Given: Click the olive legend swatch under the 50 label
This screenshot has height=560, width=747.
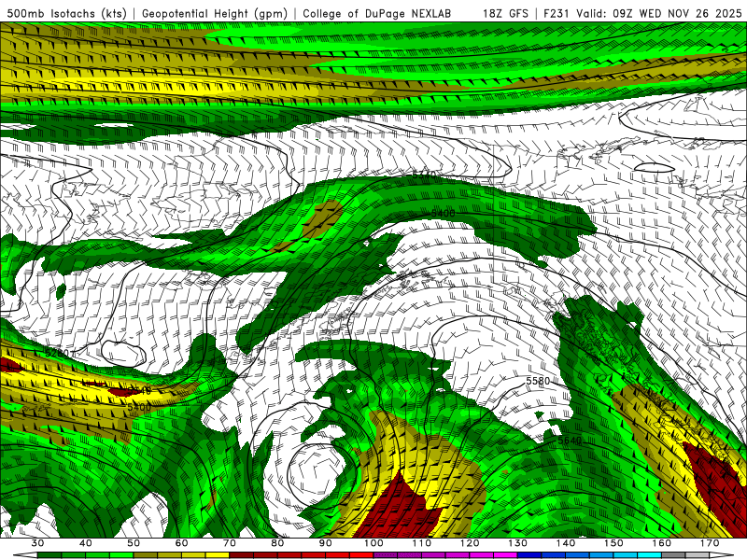Looking at the screenshot, I should 146,555.
